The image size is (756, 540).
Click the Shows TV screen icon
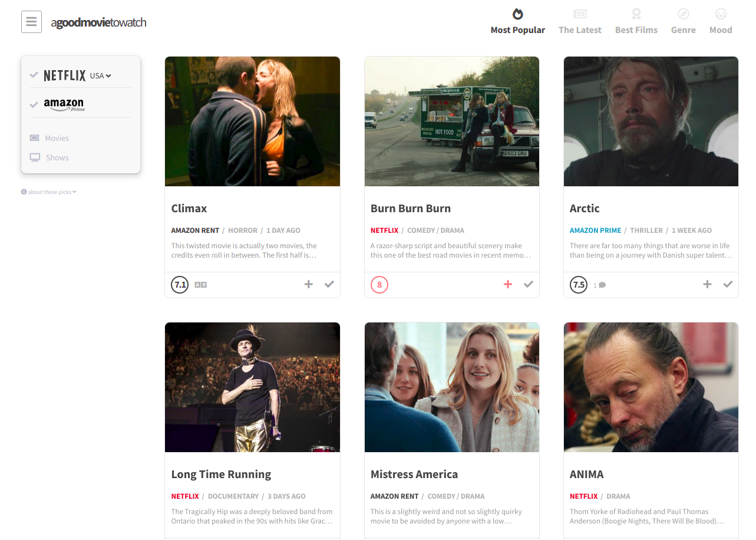point(35,157)
